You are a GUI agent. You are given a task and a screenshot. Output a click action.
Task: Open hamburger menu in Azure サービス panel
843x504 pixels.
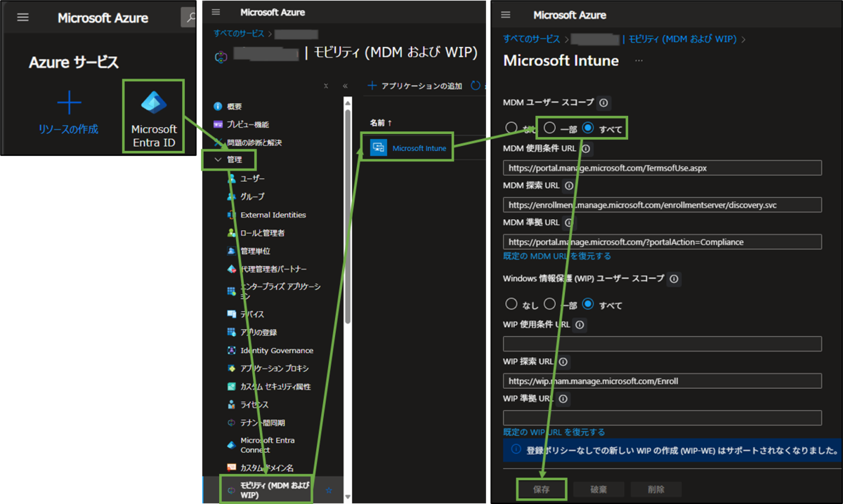coord(23,18)
